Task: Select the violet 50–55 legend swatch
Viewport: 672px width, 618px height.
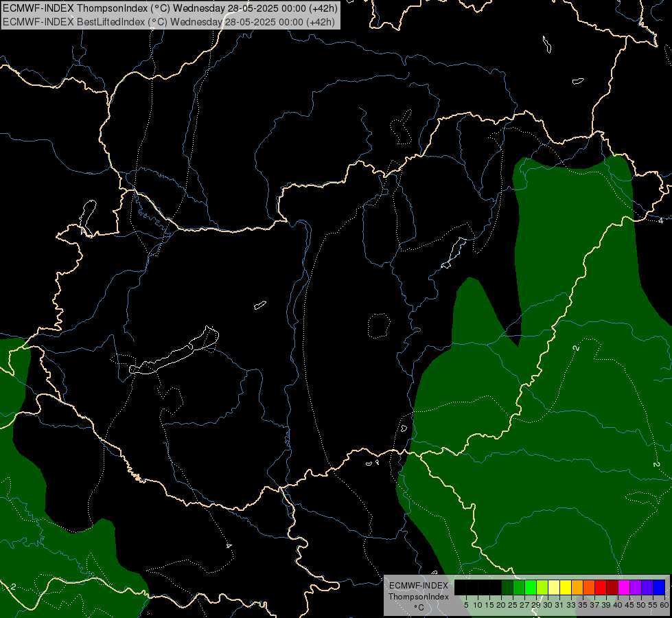Action: [x=647, y=587]
